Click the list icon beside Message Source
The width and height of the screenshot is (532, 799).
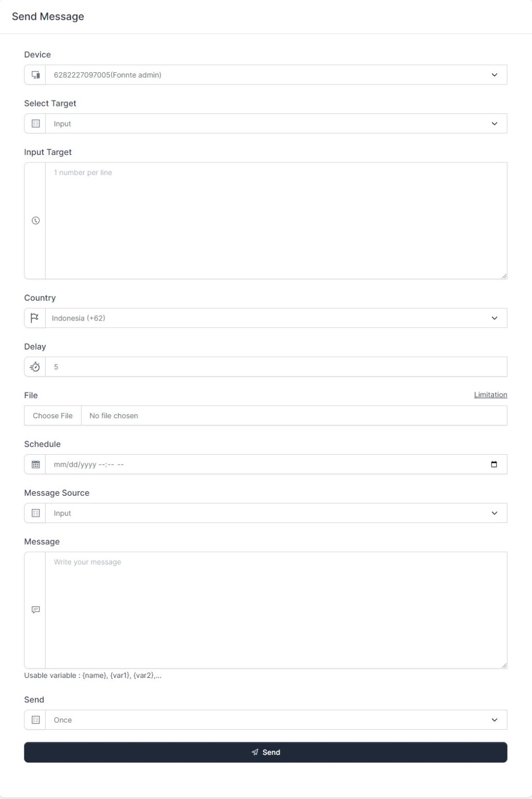pyautogui.click(x=35, y=513)
